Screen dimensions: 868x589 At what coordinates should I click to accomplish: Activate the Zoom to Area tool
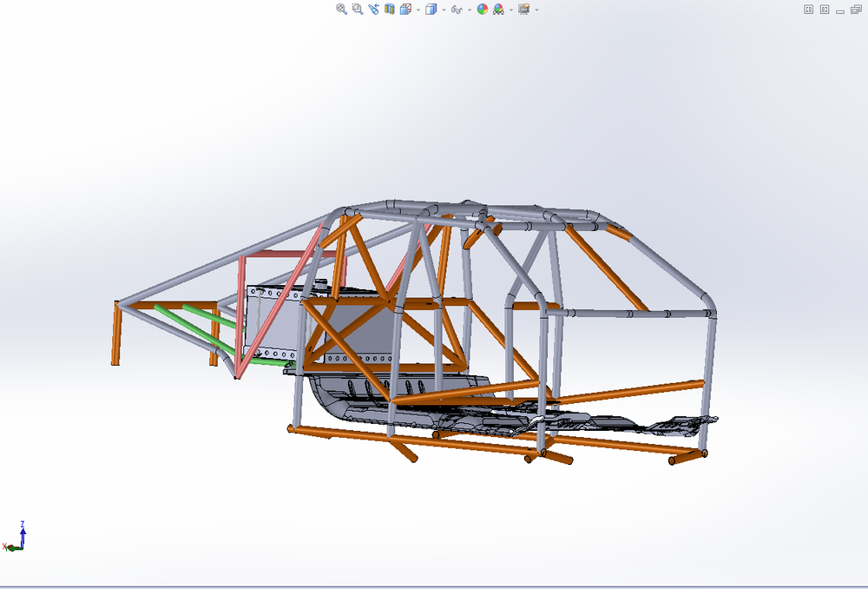pyautogui.click(x=357, y=9)
